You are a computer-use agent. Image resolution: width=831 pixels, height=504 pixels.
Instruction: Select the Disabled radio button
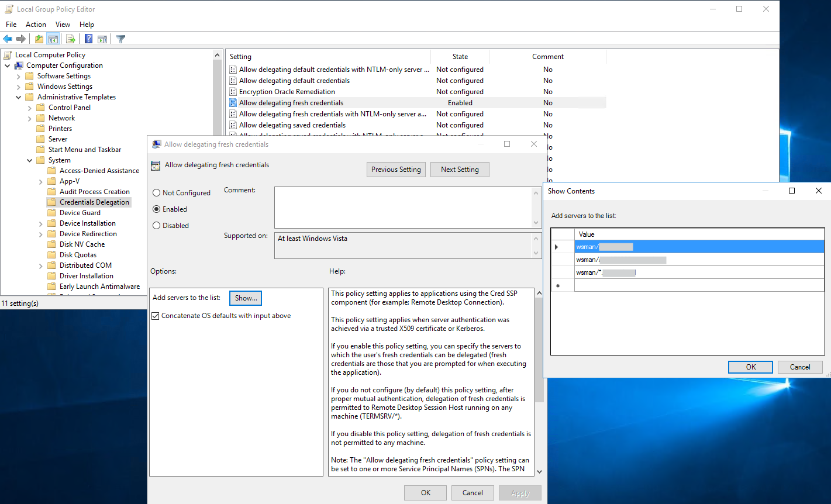pyautogui.click(x=156, y=226)
